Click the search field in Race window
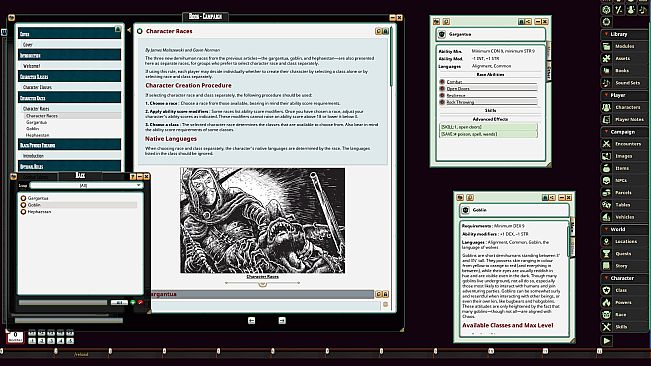 tap(63, 303)
